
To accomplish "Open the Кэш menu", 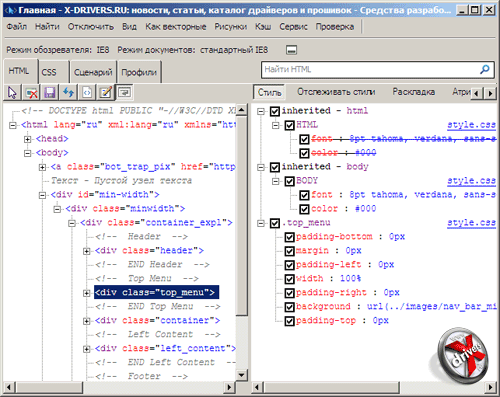I will pyautogui.click(x=263, y=26).
